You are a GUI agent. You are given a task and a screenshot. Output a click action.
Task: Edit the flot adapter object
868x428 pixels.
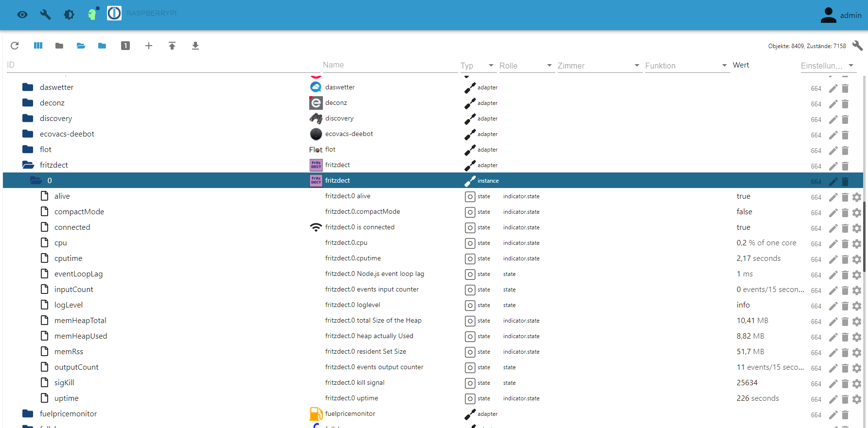pos(833,151)
